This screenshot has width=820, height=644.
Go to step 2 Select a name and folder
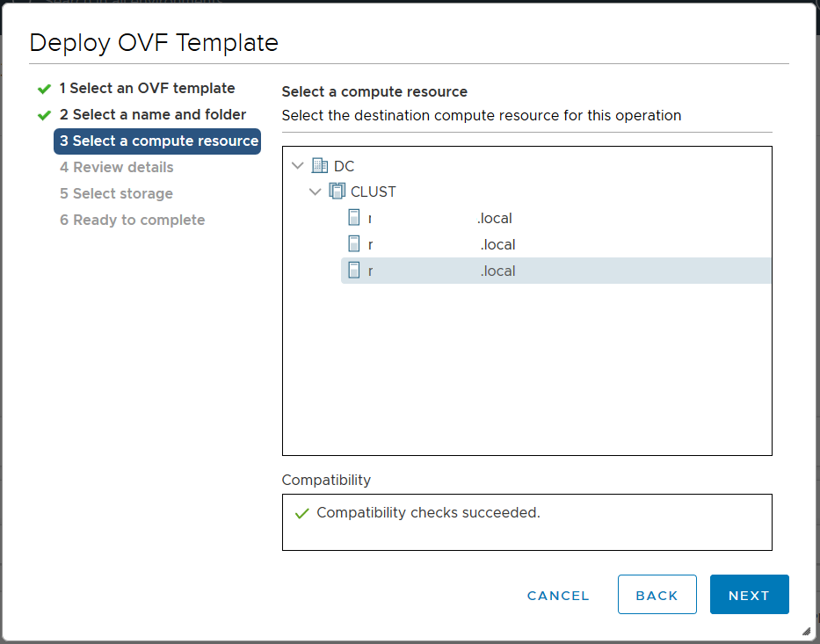click(153, 114)
